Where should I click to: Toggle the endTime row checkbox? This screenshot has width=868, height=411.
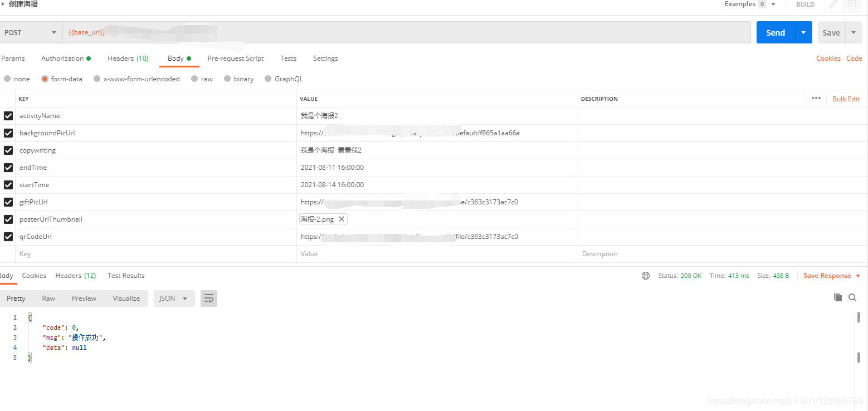click(8, 168)
